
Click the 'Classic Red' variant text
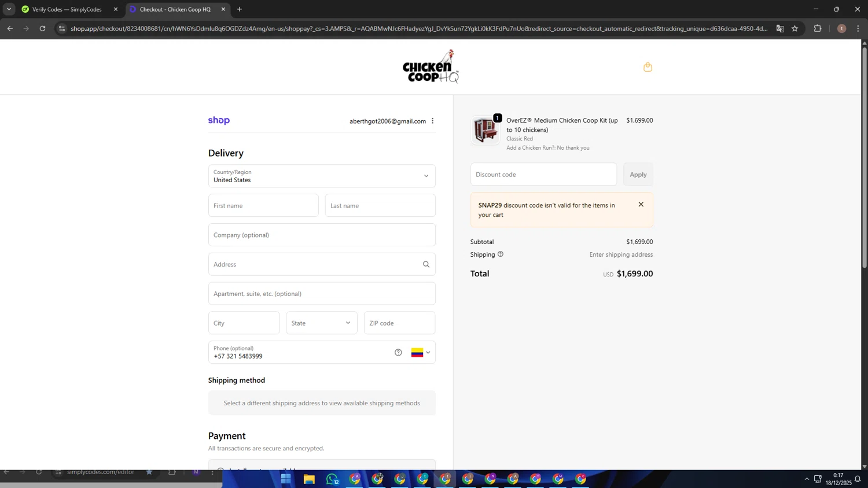520,139
